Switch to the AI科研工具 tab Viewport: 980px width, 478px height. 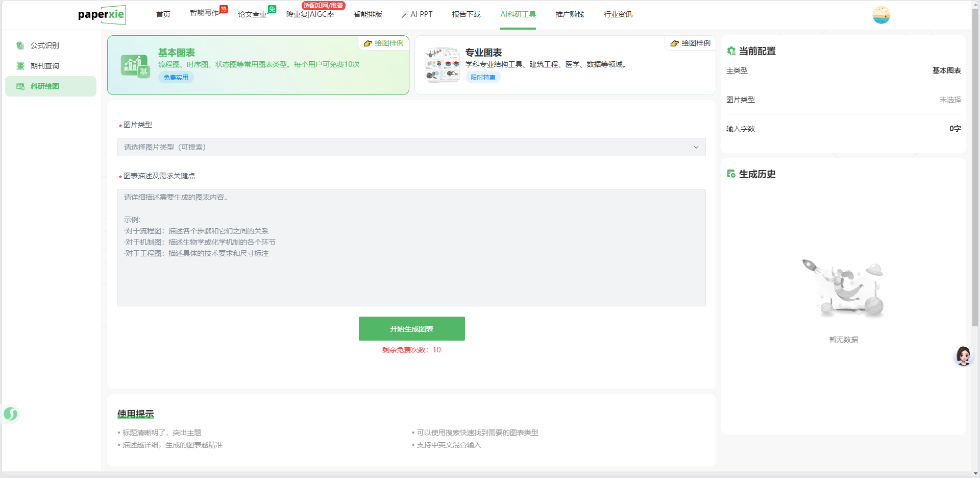pos(518,14)
